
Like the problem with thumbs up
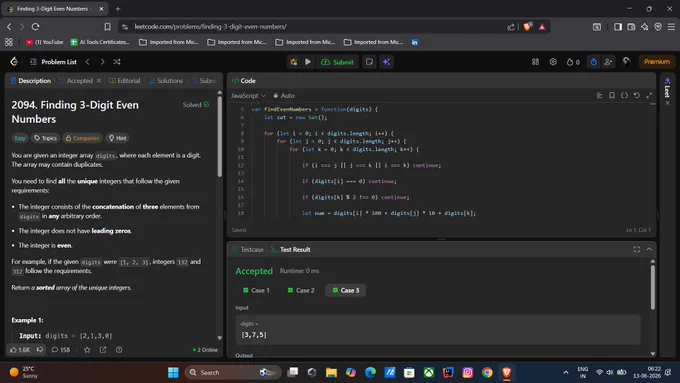[20, 350]
